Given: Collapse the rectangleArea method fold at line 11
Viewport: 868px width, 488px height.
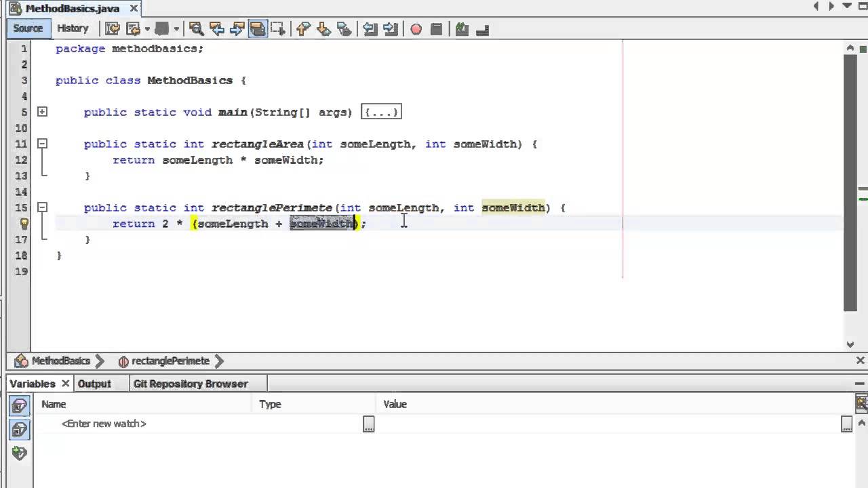Looking at the screenshot, I should tap(42, 144).
